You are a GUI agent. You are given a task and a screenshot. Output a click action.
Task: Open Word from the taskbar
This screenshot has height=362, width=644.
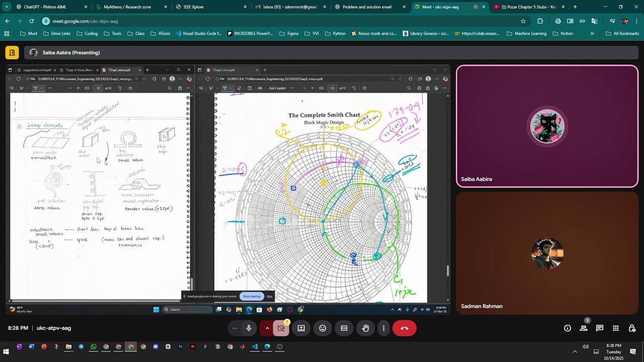31,346
